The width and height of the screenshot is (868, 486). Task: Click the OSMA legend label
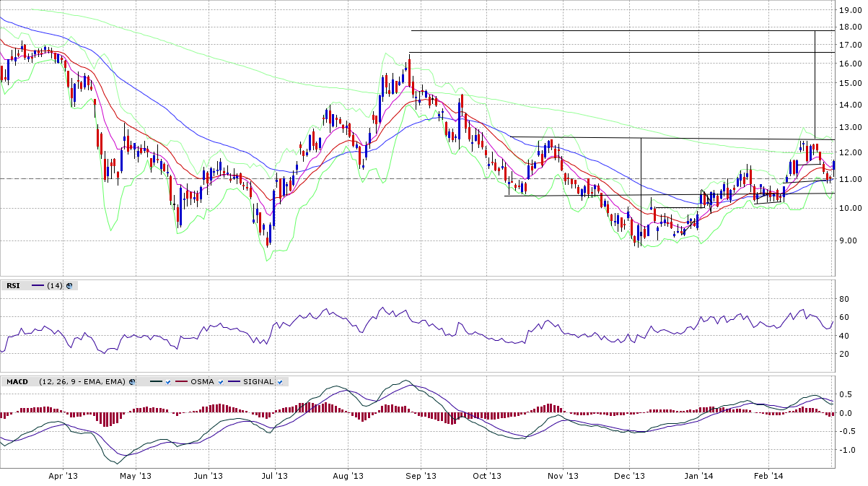pos(201,381)
